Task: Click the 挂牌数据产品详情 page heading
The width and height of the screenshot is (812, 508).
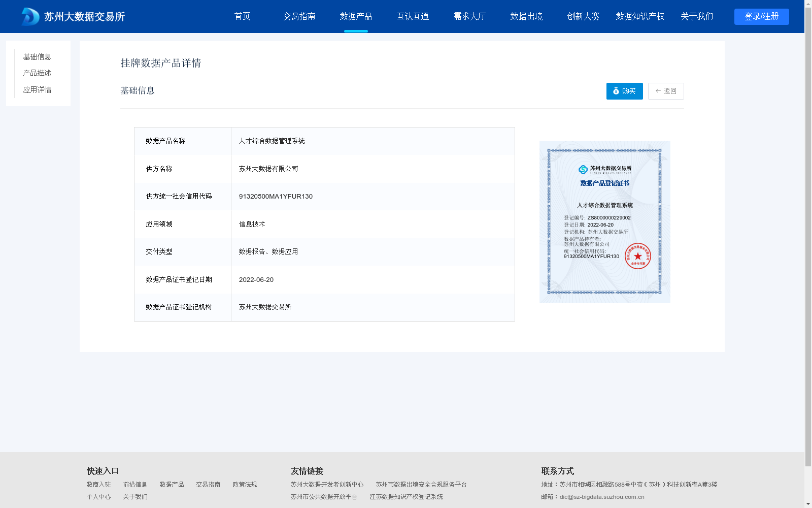Action: 161,63
